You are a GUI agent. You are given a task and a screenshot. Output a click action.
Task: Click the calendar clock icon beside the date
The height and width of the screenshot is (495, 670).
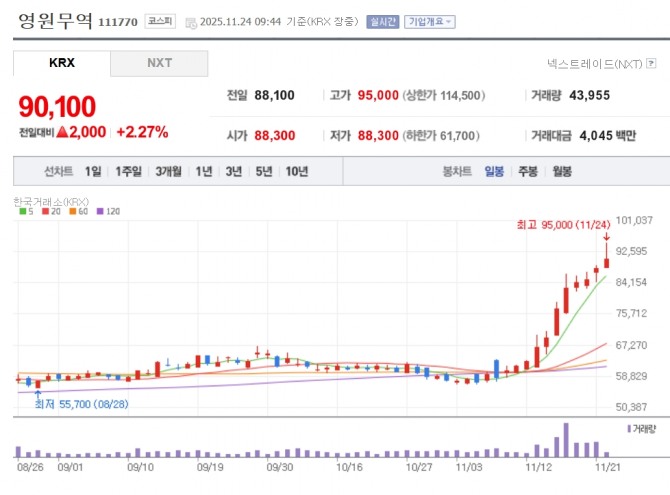pyautogui.click(x=191, y=22)
